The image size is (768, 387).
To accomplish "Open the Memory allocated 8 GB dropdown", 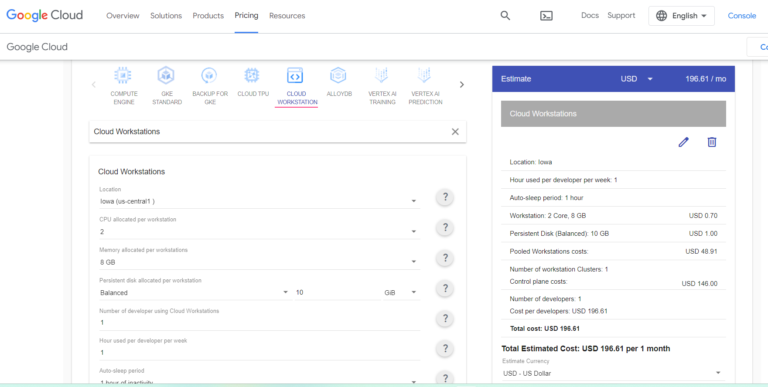I will pos(260,262).
